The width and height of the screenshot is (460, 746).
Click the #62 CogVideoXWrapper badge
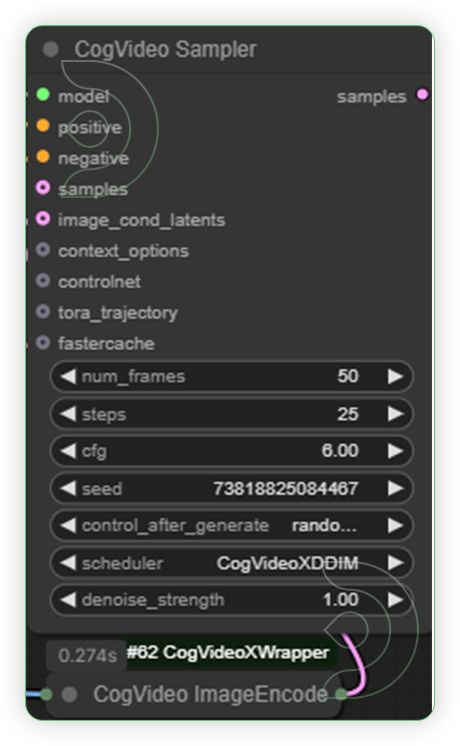point(228,653)
